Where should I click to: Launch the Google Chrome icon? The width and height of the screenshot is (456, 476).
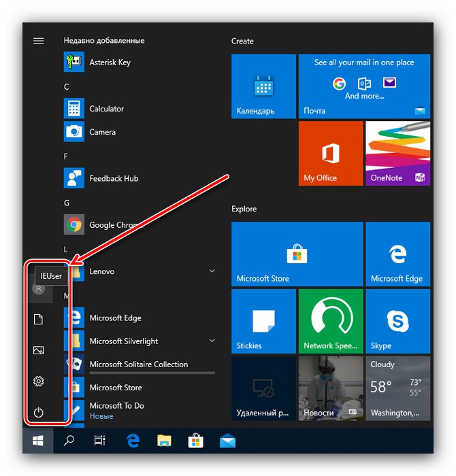74,224
